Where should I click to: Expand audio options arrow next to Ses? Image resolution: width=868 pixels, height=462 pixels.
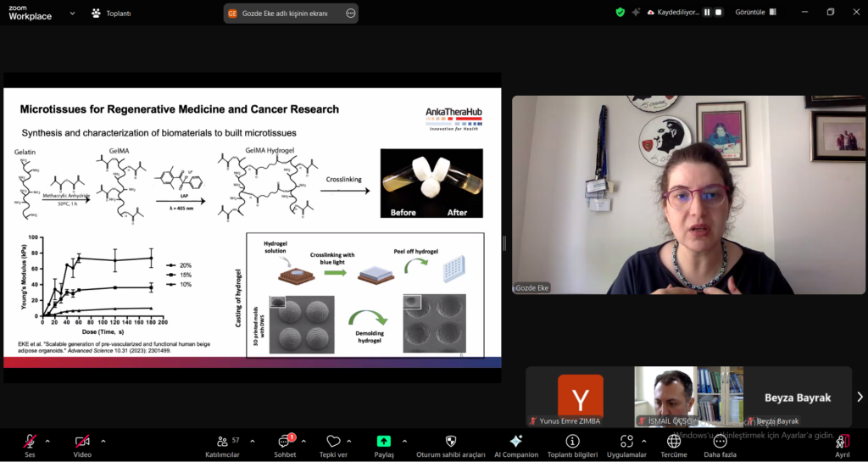tap(47, 442)
